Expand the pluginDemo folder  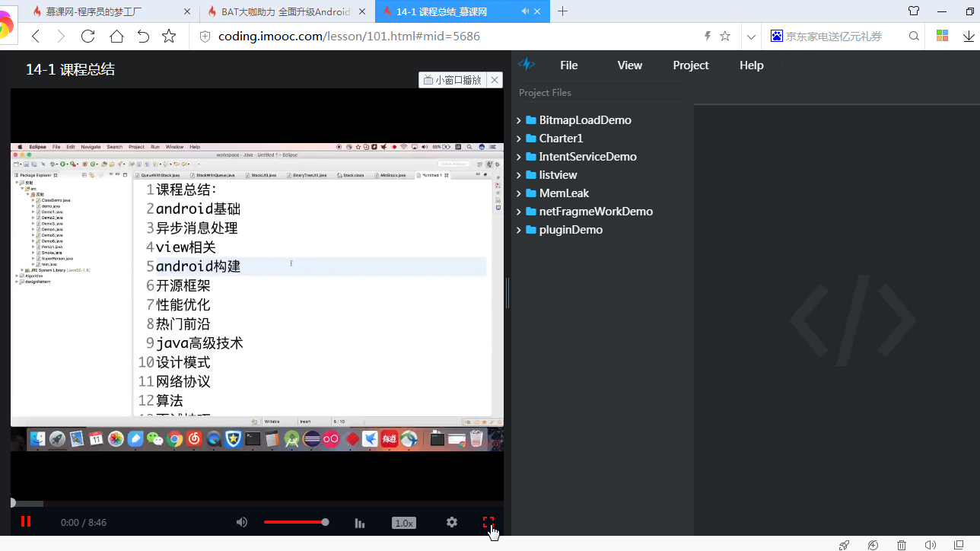coord(519,230)
